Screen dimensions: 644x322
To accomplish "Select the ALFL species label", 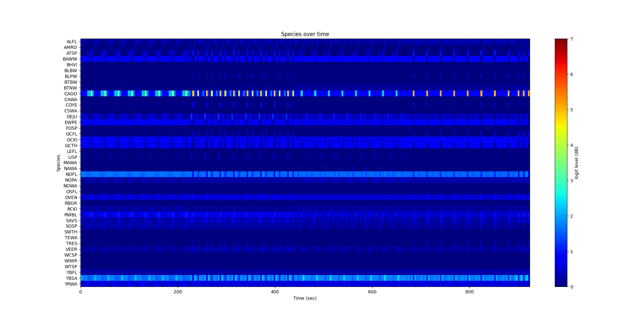I will pos(71,42).
